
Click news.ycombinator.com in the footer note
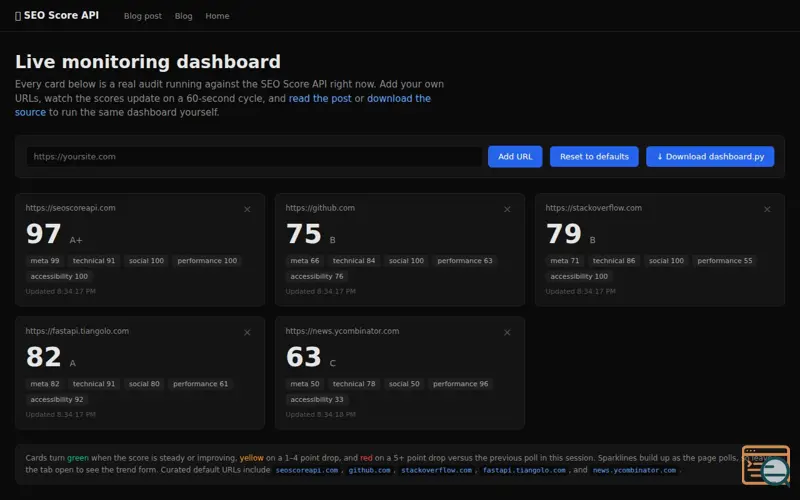point(634,470)
